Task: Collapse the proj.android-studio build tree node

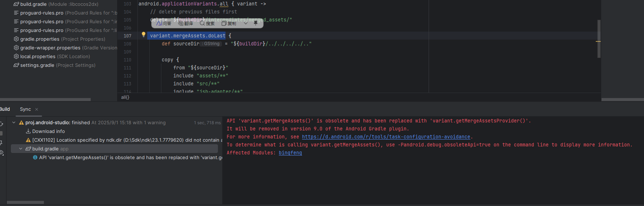Action: click(14, 123)
